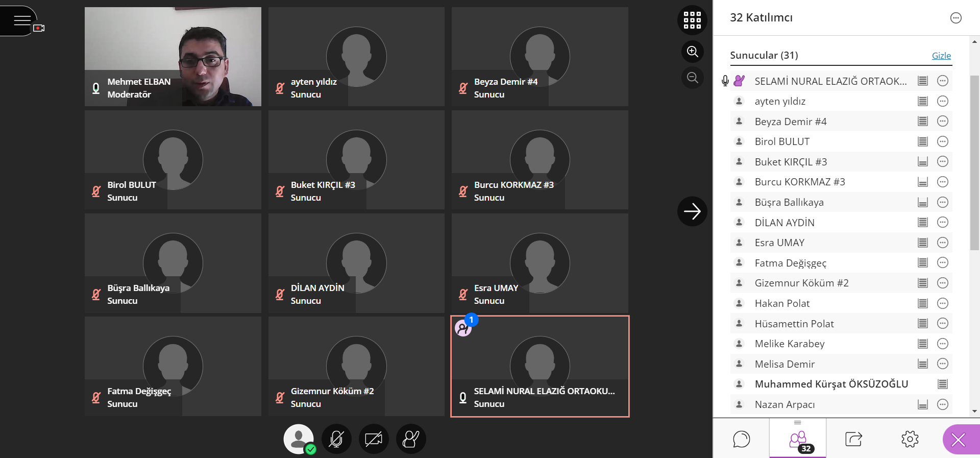Viewport: 980px width, 458px height.
Task: Open the chat panel tab
Action: click(x=741, y=439)
